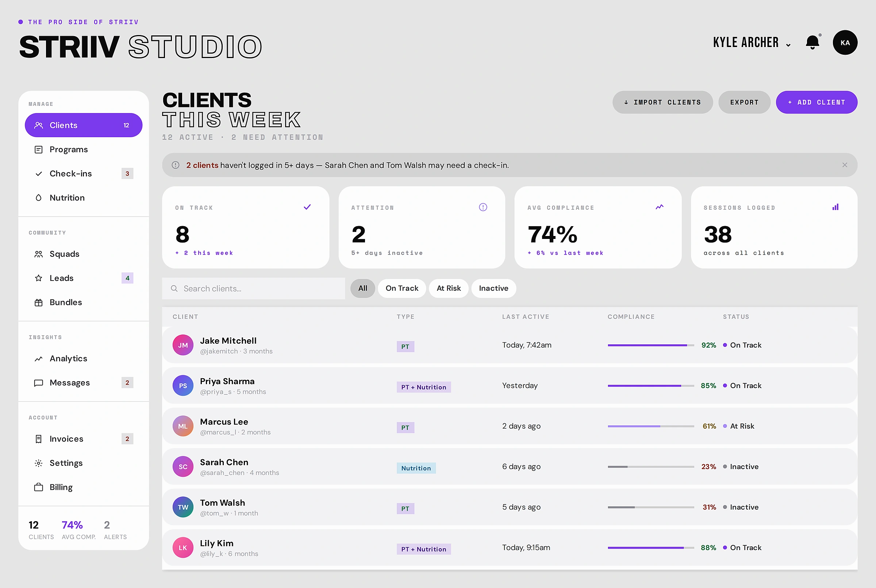This screenshot has height=588, width=876.
Task: Click the notification bell icon
Action: (x=812, y=42)
